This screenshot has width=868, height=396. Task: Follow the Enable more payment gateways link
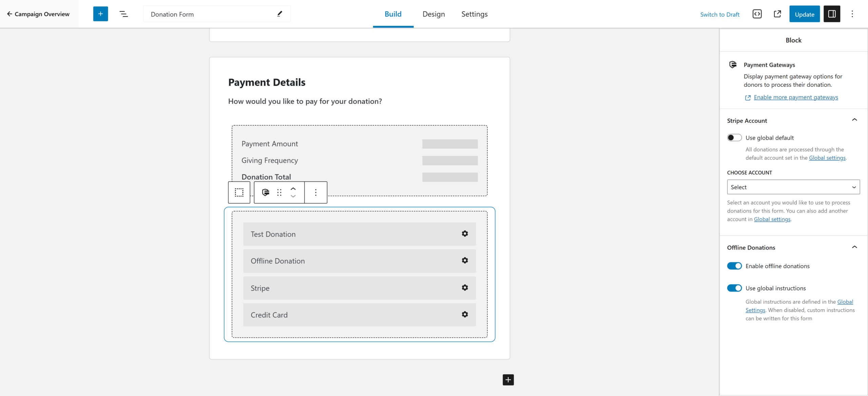pos(795,97)
